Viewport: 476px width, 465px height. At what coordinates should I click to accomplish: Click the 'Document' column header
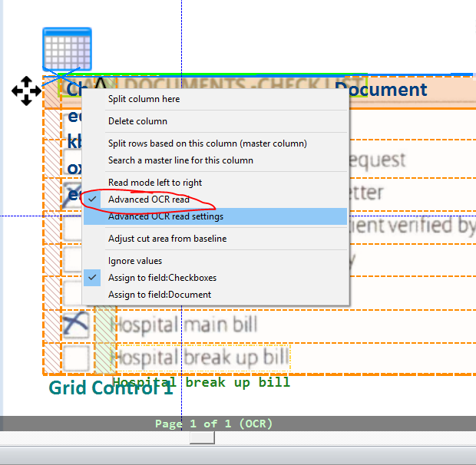381,90
